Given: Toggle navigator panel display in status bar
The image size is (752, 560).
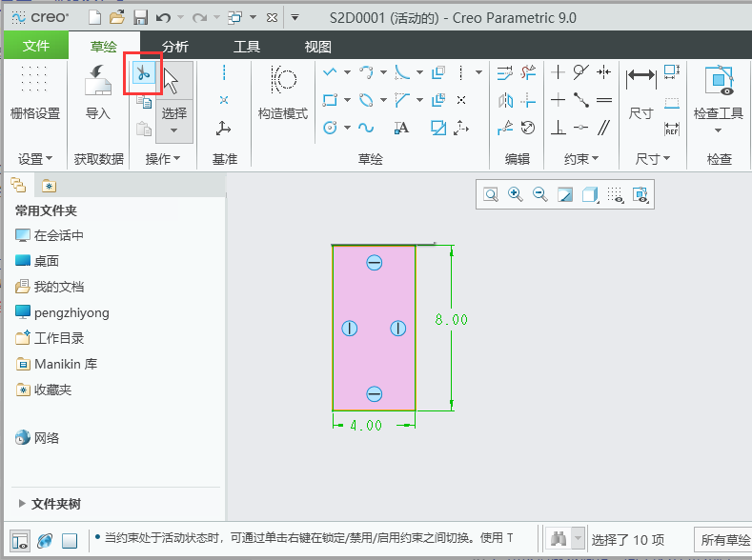Looking at the screenshot, I should [x=20, y=541].
